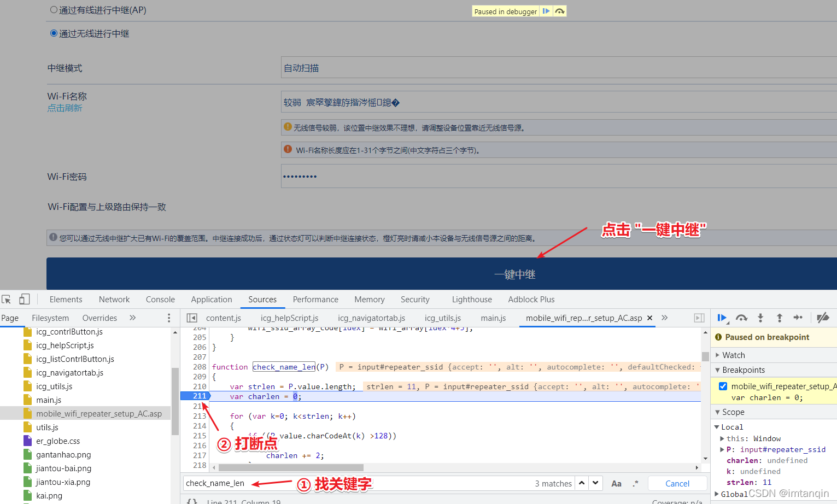
Task: Step over in the paused overlay
Action: click(560, 11)
